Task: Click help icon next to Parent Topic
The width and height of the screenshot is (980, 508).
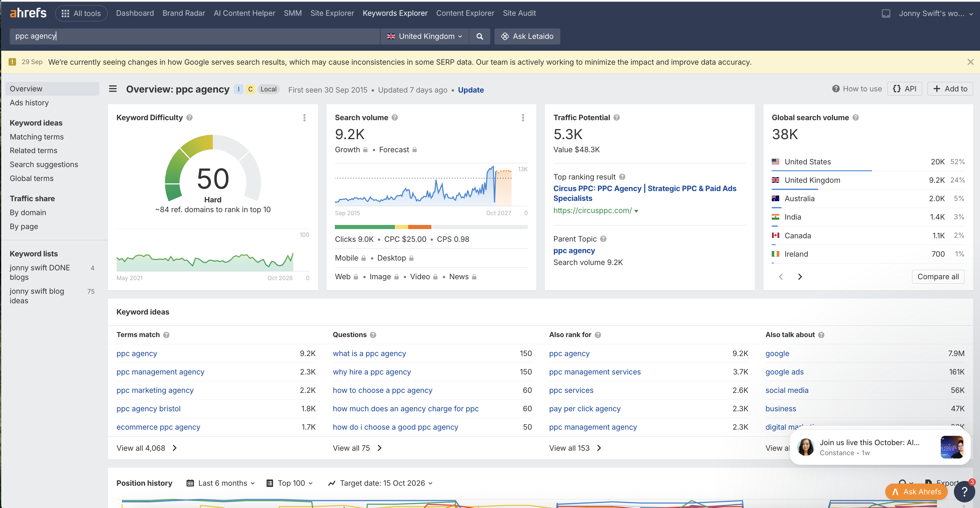Action: [603, 239]
